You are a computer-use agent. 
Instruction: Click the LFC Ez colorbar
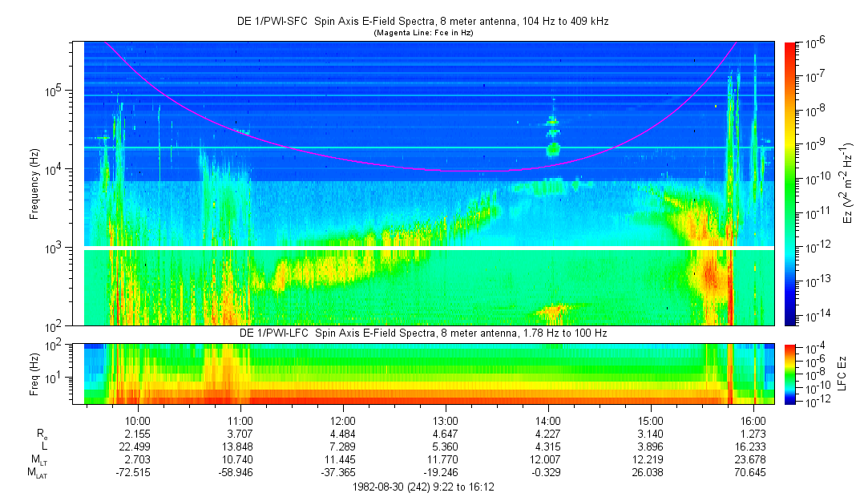[x=791, y=374]
